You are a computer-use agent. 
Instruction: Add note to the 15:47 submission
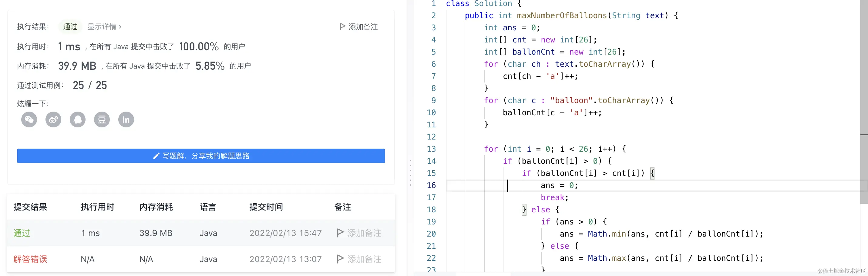coord(364,233)
